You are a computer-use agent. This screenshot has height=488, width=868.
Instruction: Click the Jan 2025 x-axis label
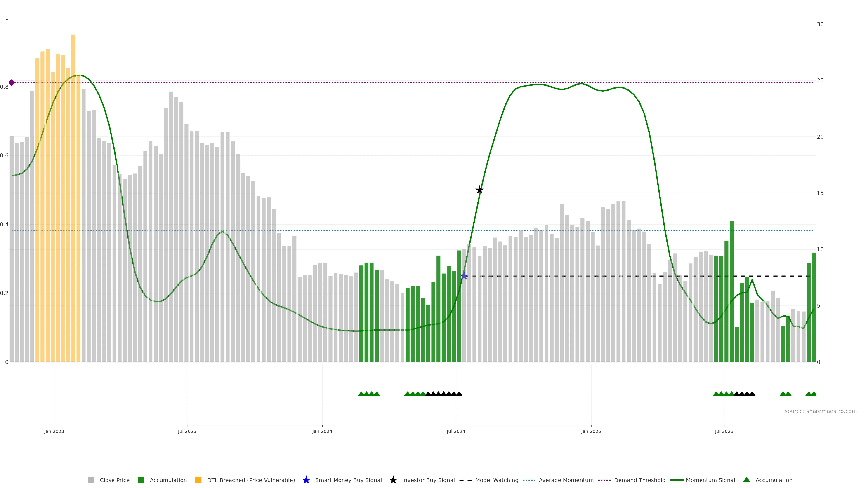(591, 431)
